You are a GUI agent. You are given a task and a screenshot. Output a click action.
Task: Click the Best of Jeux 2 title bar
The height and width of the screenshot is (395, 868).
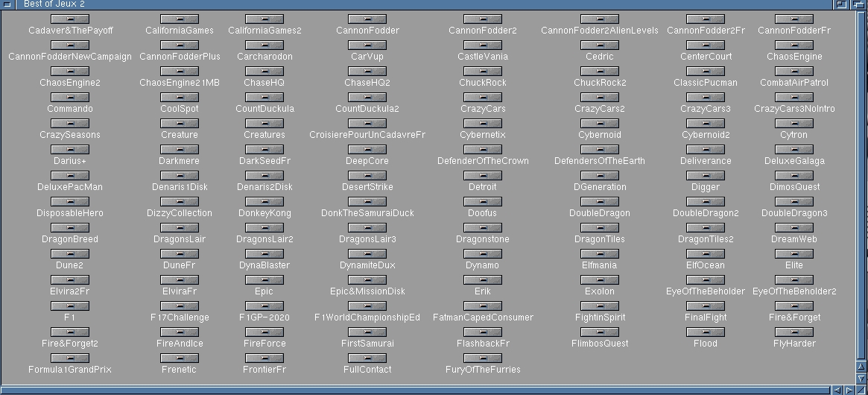[423, 4]
